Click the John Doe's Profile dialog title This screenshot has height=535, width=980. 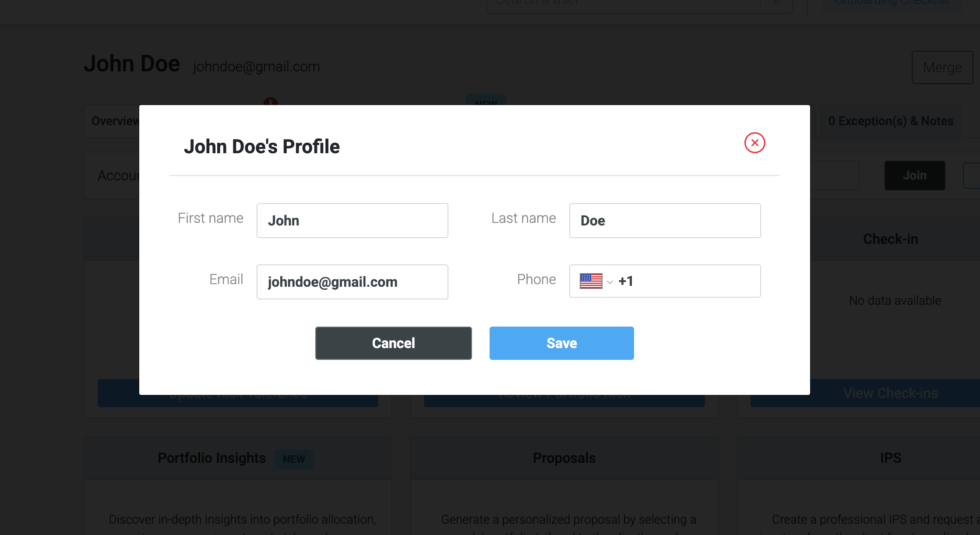261,147
